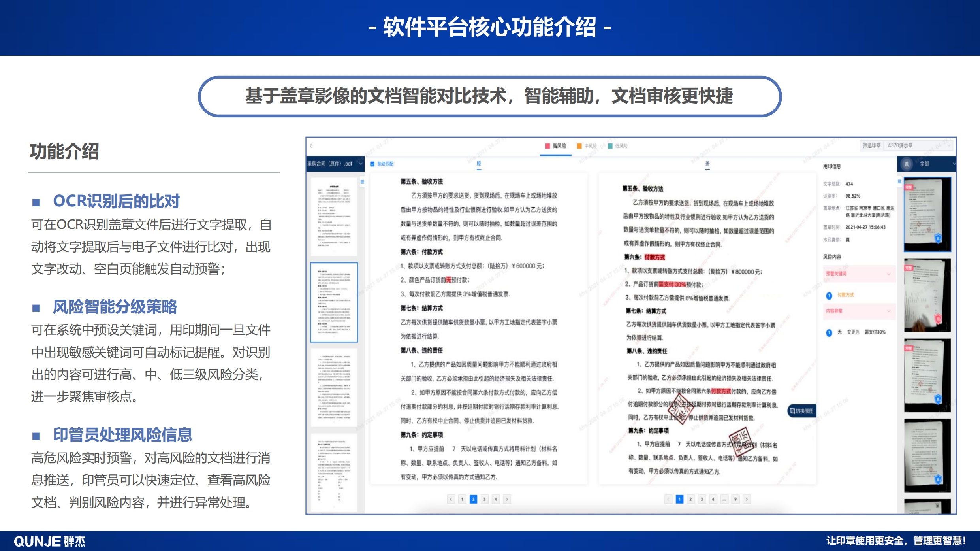This screenshot has height=551, width=980.
Task: Click the 切换原图 button
Action: (x=802, y=411)
